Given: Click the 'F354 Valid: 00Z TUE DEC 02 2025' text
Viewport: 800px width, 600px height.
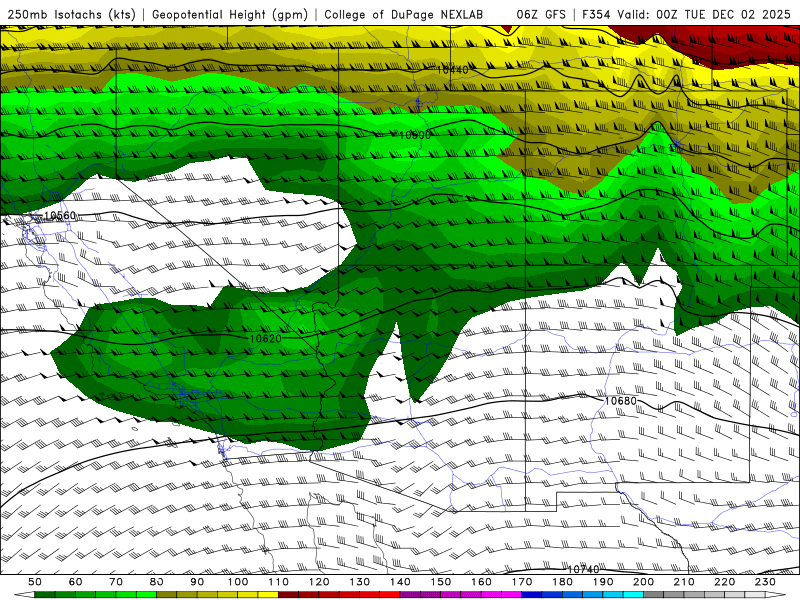Looking at the screenshot, I should pyautogui.click(x=686, y=14).
